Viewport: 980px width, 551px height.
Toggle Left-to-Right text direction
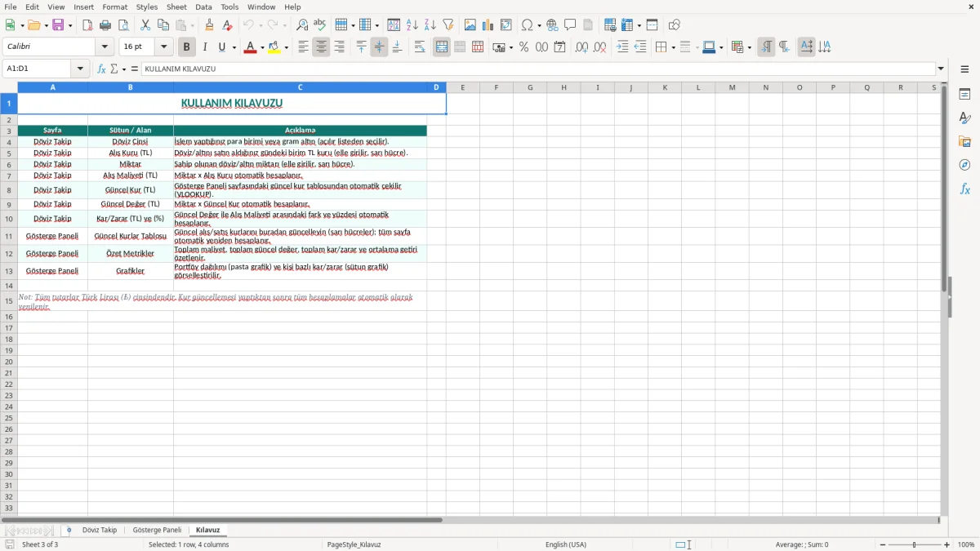coord(766,47)
